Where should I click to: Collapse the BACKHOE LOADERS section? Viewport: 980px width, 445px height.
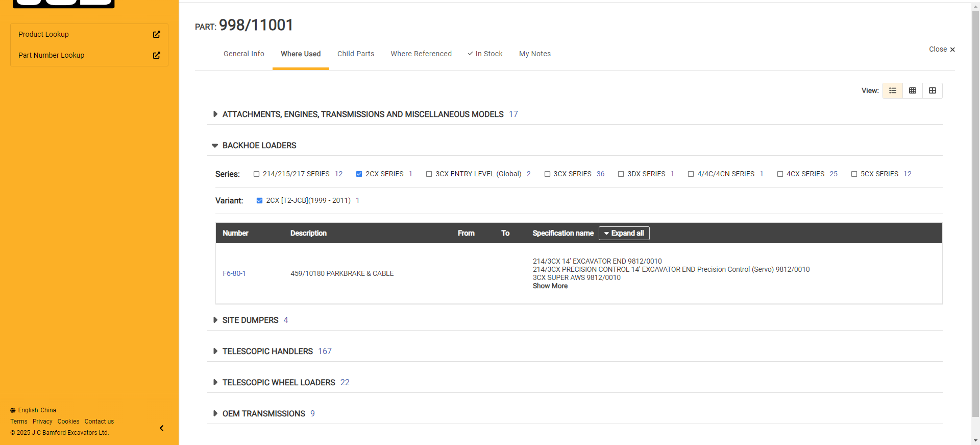[x=215, y=146]
